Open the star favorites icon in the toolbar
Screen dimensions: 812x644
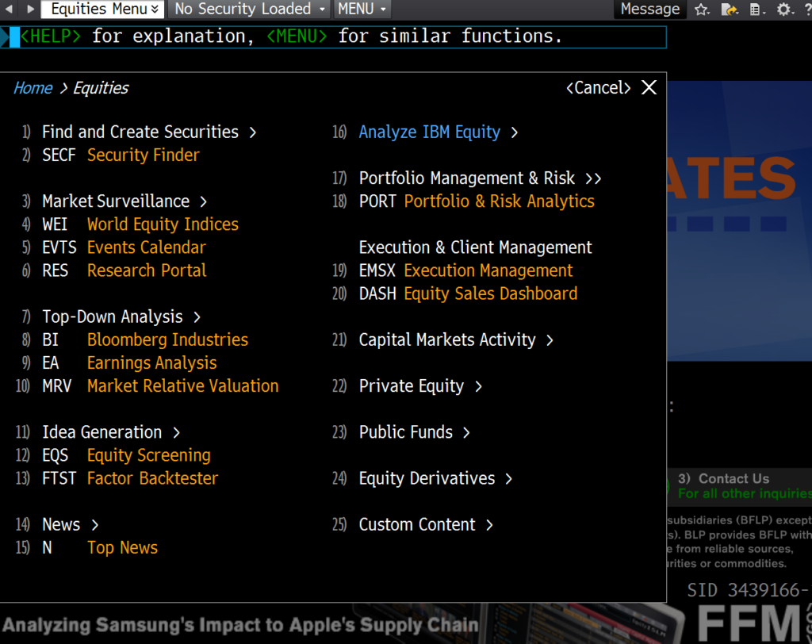pos(701,10)
